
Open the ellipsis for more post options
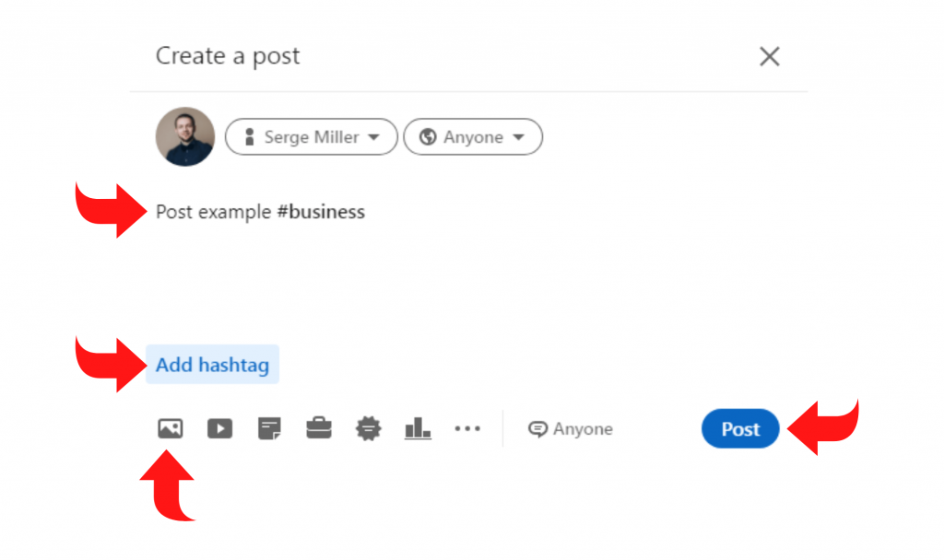click(467, 428)
